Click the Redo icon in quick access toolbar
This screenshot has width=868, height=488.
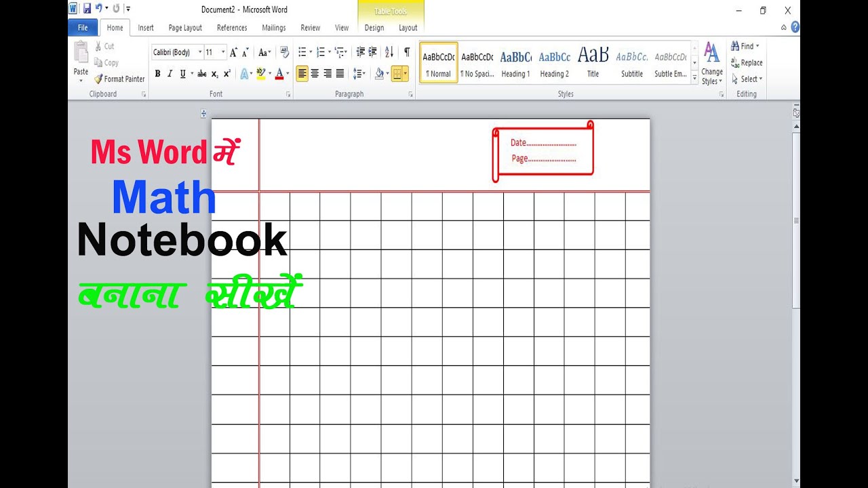coord(117,9)
